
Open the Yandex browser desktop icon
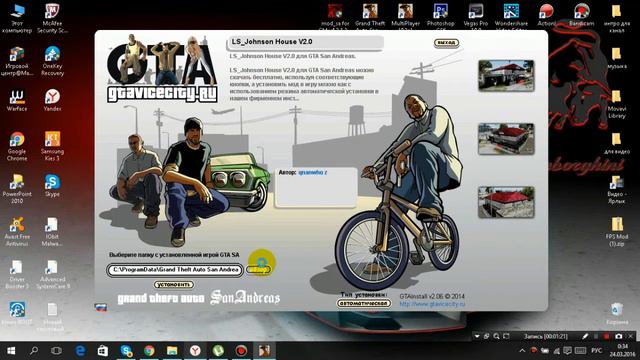click(52, 100)
